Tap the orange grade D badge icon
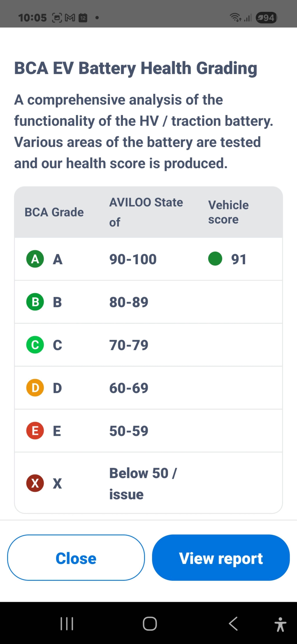The height and width of the screenshot is (644, 297). [35, 388]
